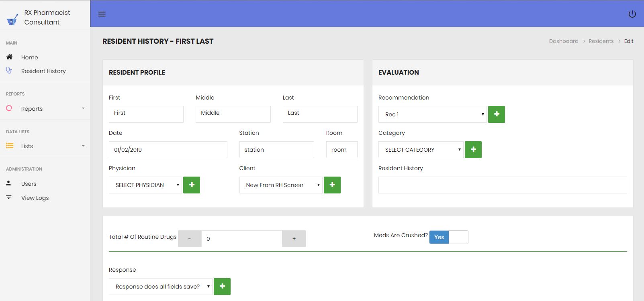Add a new Category using plus button
The height and width of the screenshot is (301, 644).
[473, 150]
